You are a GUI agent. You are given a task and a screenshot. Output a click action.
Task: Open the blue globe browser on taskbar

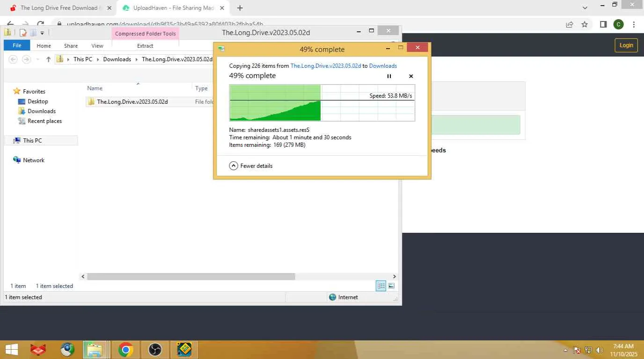click(67, 350)
